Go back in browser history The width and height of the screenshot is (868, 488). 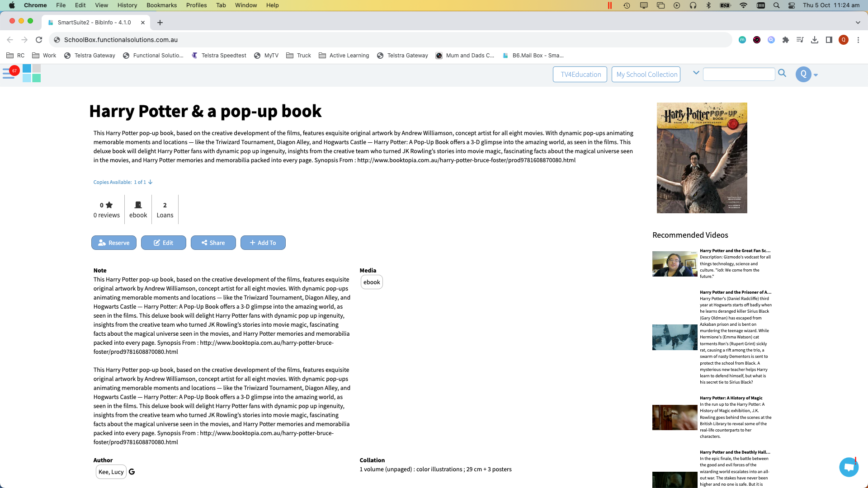pyautogui.click(x=10, y=40)
